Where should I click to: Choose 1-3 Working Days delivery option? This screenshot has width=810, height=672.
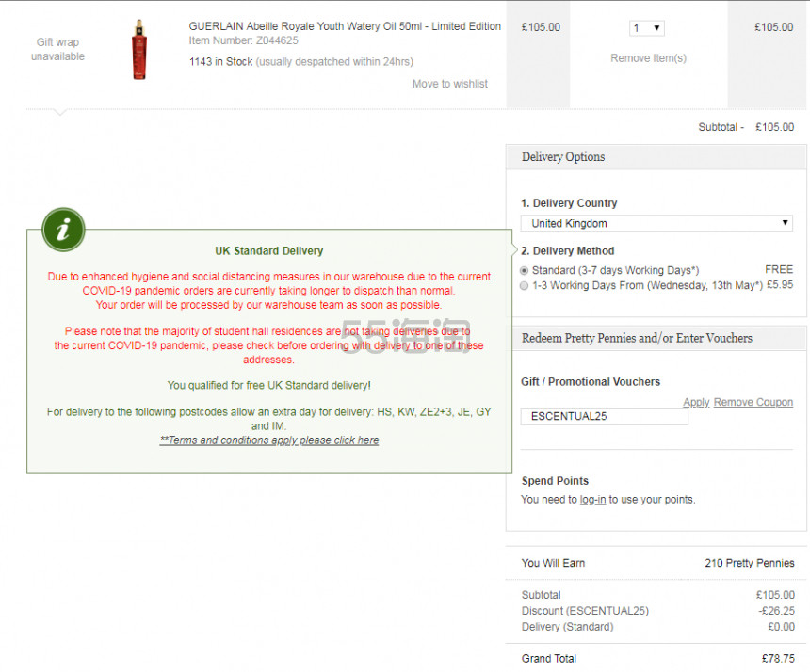pyautogui.click(x=525, y=285)
